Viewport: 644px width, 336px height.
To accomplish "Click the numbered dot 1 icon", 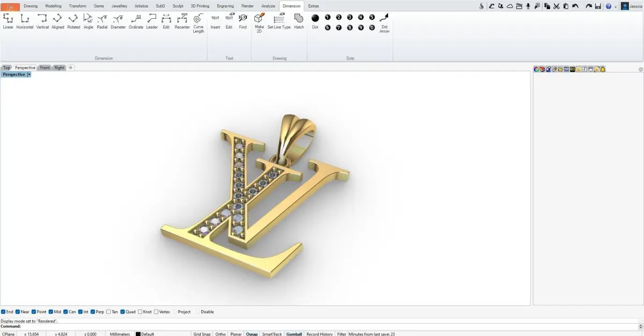I will coord(328,17).
